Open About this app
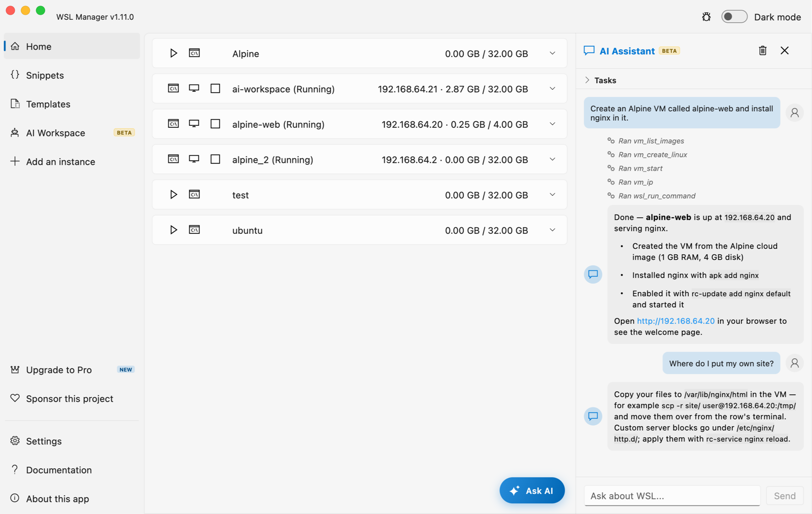Viewport: 812px width, 514px height. coord(72,499)
